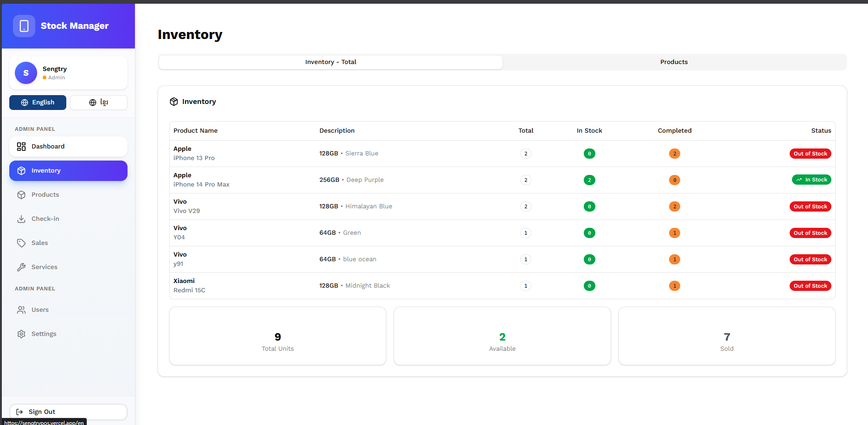The image size is (868, 425).
Task: Switch to the Products tab
Action: pyautogui.click(x=674, y=62)
